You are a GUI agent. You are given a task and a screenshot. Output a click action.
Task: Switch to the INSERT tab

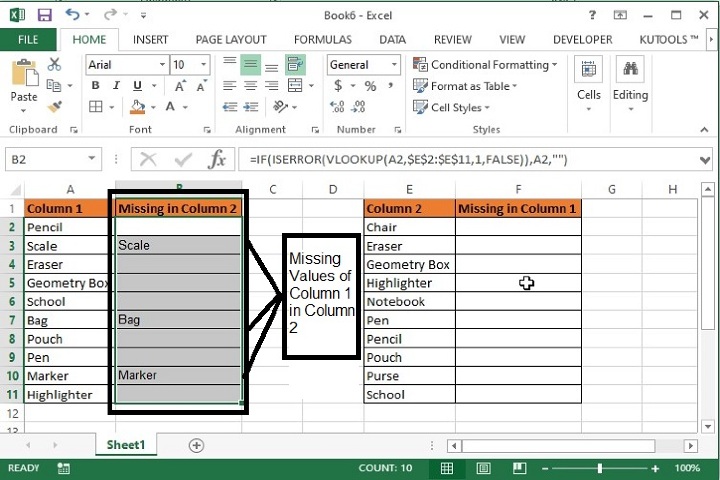pyautogui.click(x=150, y=40)
